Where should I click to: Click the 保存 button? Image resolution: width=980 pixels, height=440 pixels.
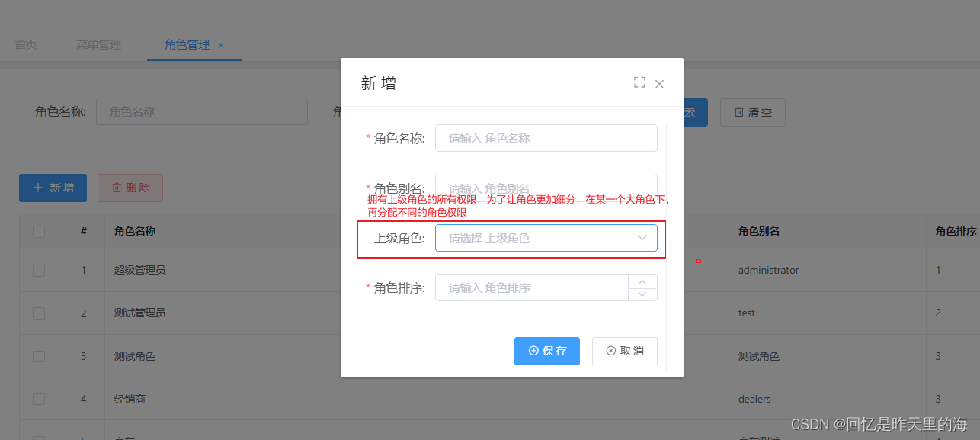[x=547, y=351]
